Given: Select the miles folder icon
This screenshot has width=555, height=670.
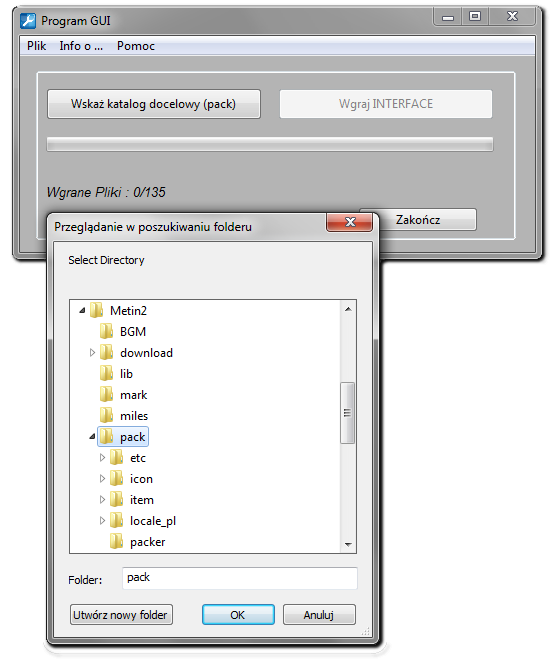Looking at the screenshot, I should pyautogui.click(x=106, y=415).
